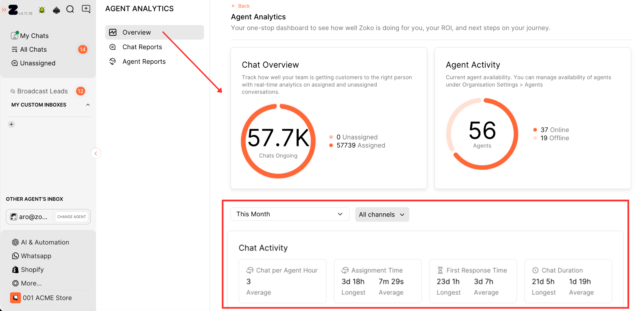Open search with magnifier icon

click(70, 9)
